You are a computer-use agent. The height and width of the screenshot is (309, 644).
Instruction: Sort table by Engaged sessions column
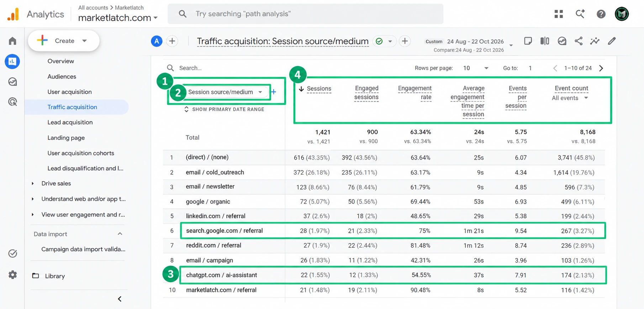(x=366, y=93)
